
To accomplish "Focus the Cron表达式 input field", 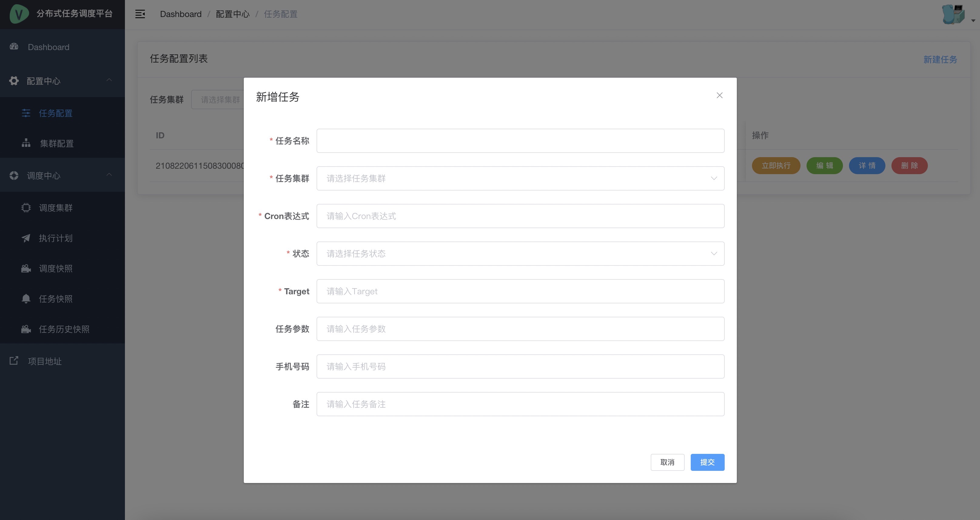I will point(520,216).
